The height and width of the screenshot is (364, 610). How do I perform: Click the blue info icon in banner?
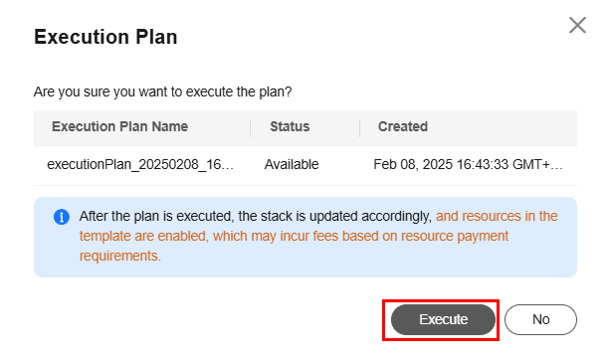(x=61, y=217)
